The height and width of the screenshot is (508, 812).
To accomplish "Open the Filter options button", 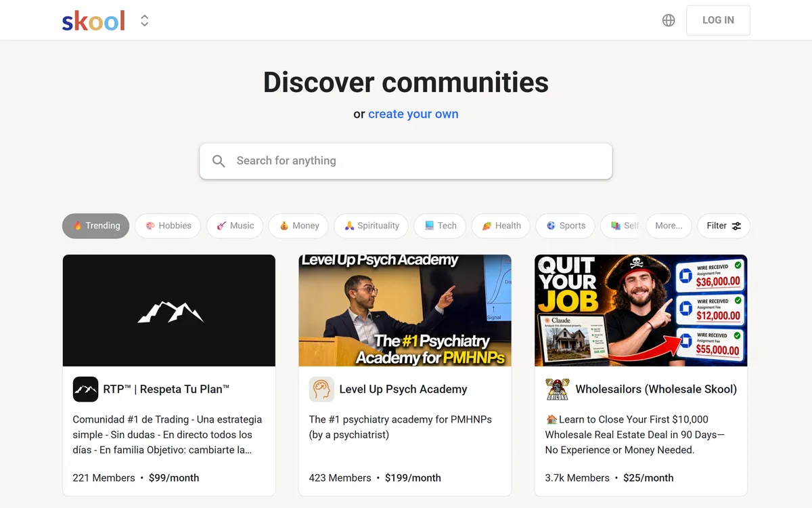I will (x=723, y=226).
